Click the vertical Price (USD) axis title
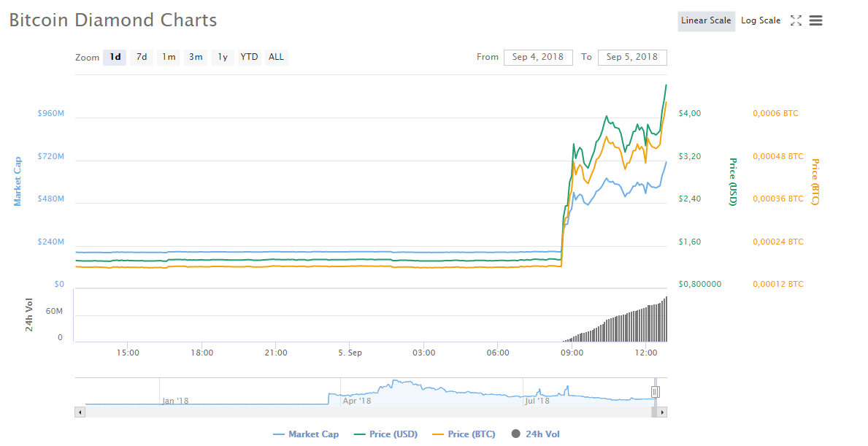 tap(733, 182)
